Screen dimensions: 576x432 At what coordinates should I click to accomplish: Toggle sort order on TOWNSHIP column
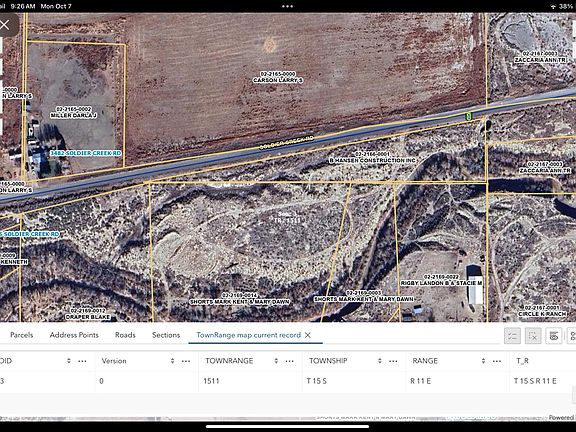(379, 361)
